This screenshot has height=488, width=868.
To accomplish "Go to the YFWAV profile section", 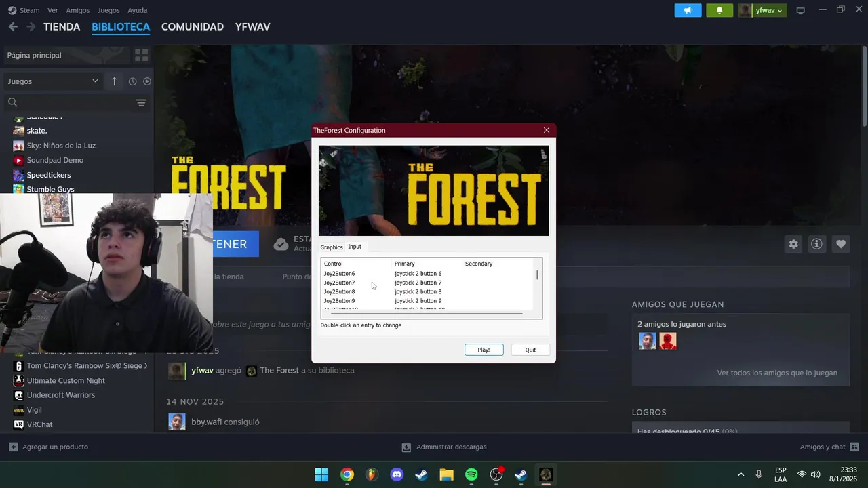I will 252,27.
